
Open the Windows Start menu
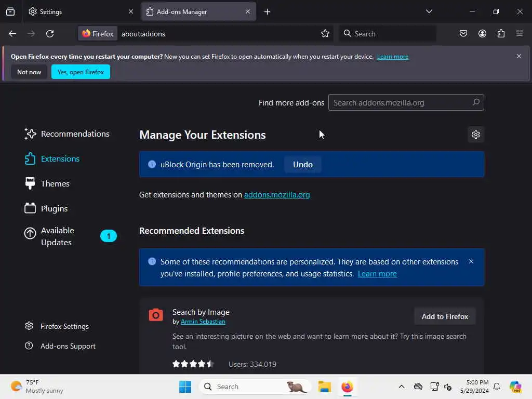tap(185, 387)
